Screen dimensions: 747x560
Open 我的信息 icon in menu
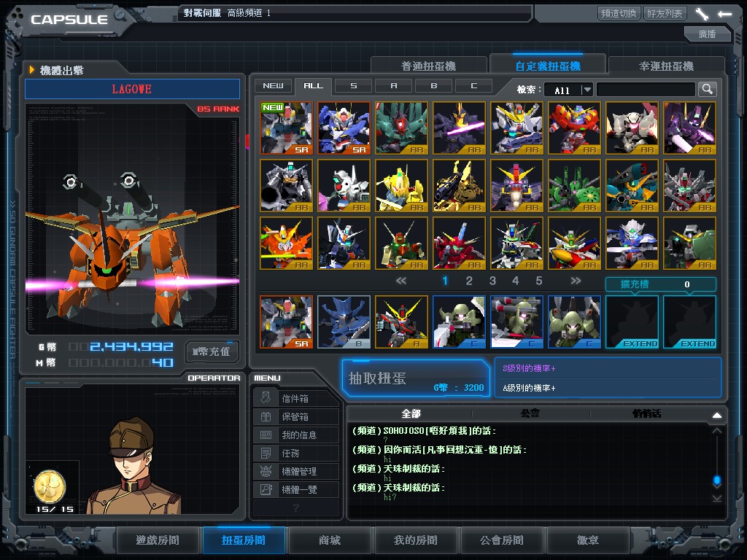coord(266,435)
